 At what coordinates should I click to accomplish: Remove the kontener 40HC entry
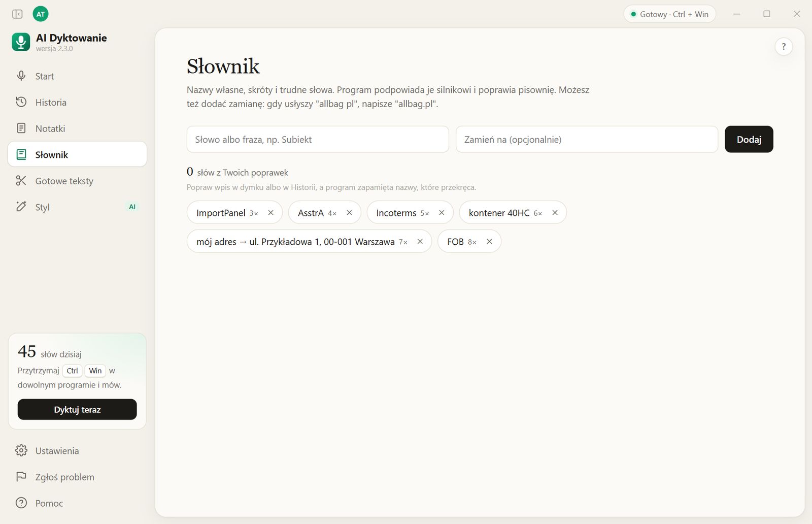point(555,213)
